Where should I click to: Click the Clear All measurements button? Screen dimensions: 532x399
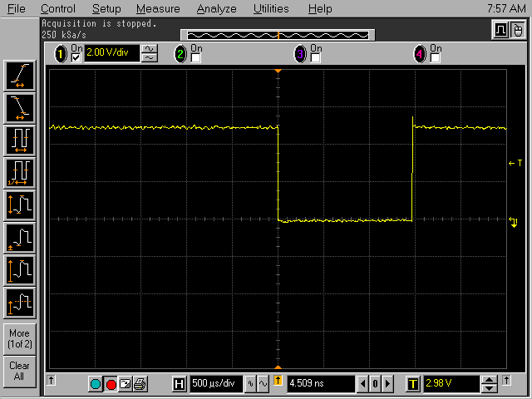tap(20, 371)
